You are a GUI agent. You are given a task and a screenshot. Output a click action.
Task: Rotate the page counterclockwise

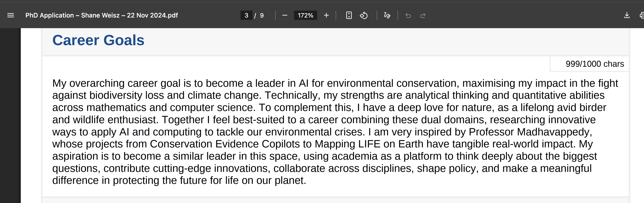coord(364,15)
